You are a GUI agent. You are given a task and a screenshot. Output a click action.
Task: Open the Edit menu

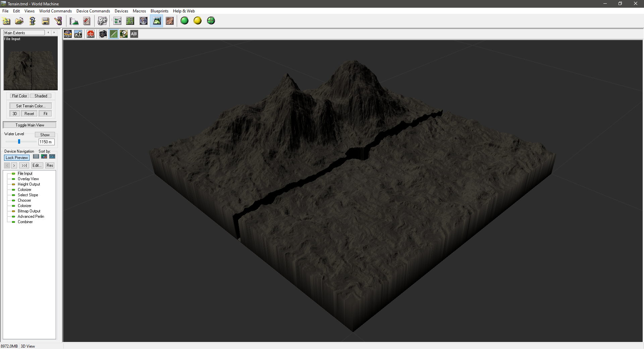(16, 11)
